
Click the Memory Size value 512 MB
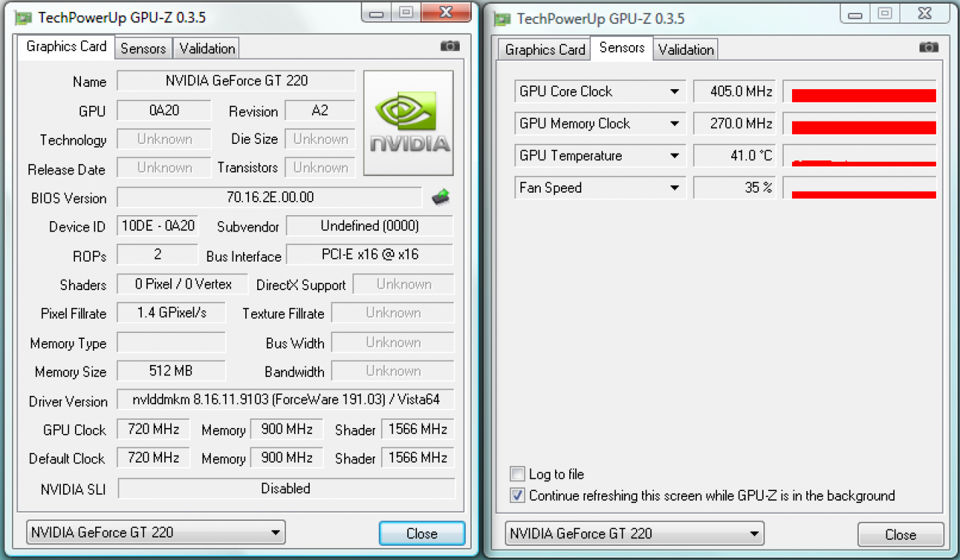click(172, 370)
